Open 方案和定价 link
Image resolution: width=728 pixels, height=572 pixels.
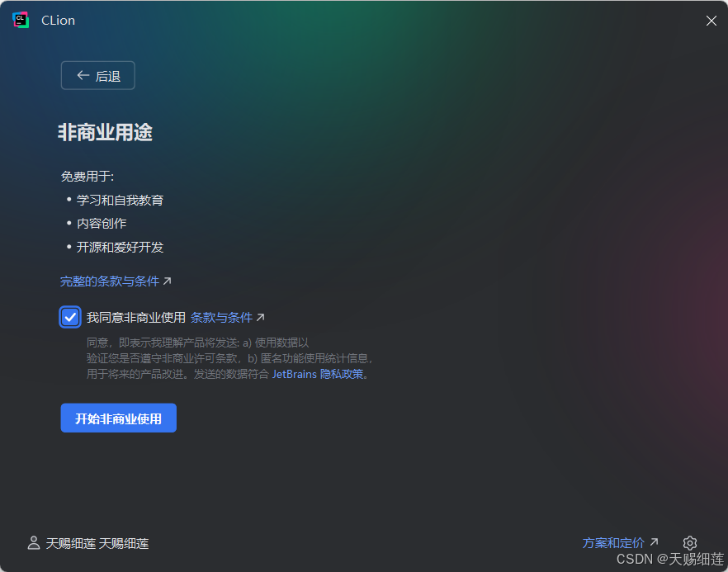[x=621, y=542]
